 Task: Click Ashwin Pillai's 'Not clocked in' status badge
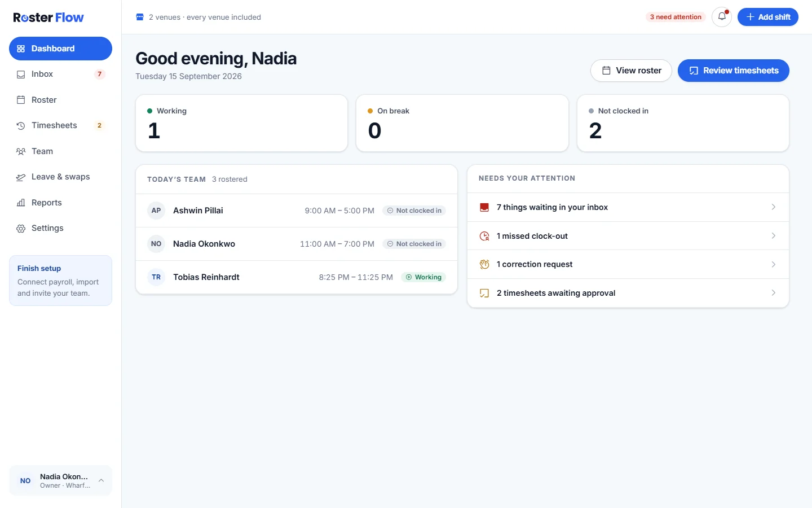pos(414,211)
